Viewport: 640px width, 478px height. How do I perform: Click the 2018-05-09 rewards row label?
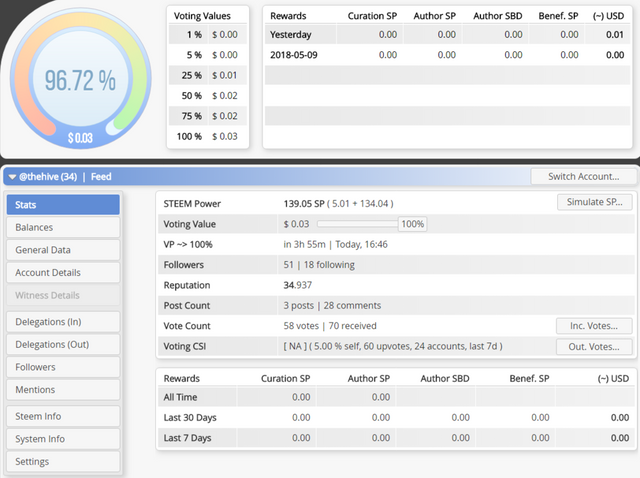(293, 55)
